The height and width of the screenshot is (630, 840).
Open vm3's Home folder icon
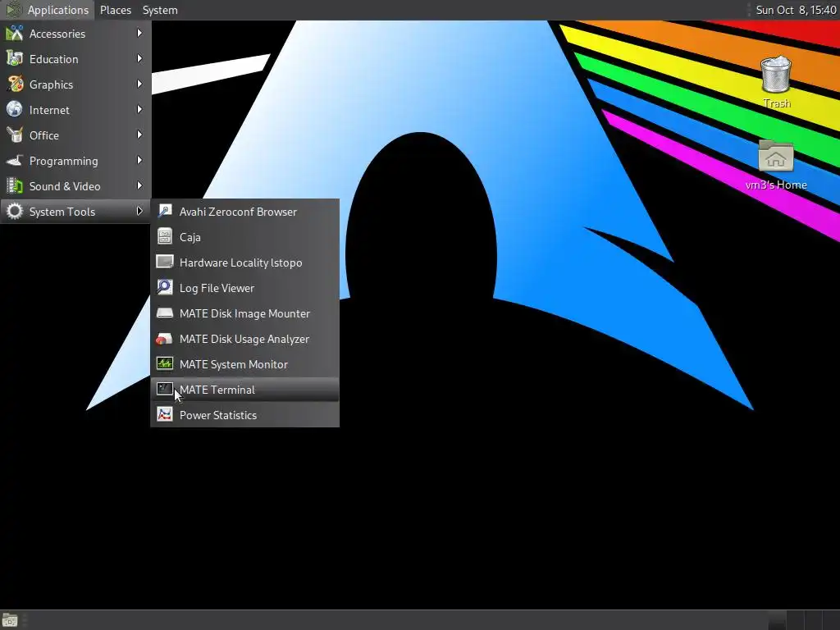click(776, 156)
